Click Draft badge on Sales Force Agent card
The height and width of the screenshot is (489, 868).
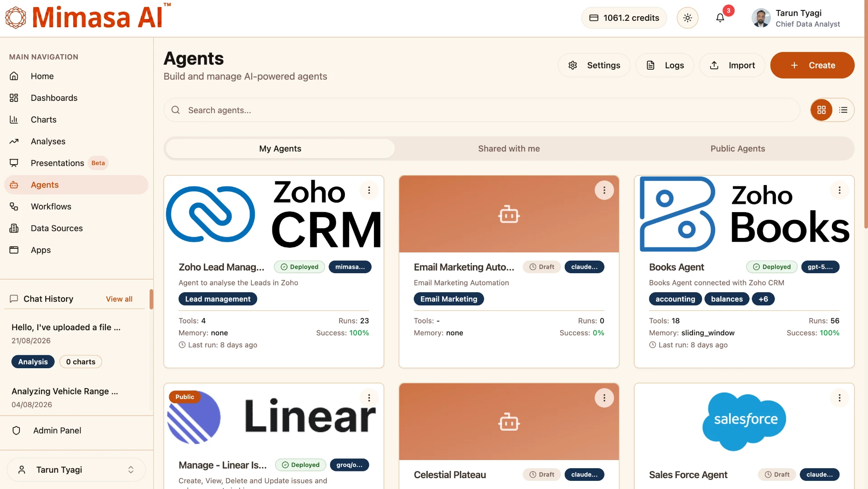click(777, 475)
